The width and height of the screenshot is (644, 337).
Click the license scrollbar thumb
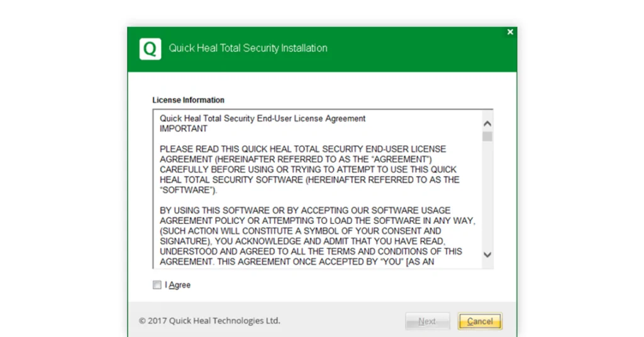pos(487,136)
